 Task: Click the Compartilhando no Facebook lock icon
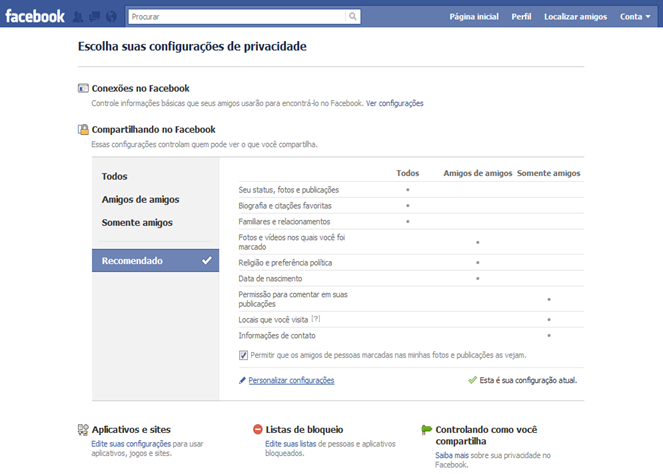pos(83,129)
